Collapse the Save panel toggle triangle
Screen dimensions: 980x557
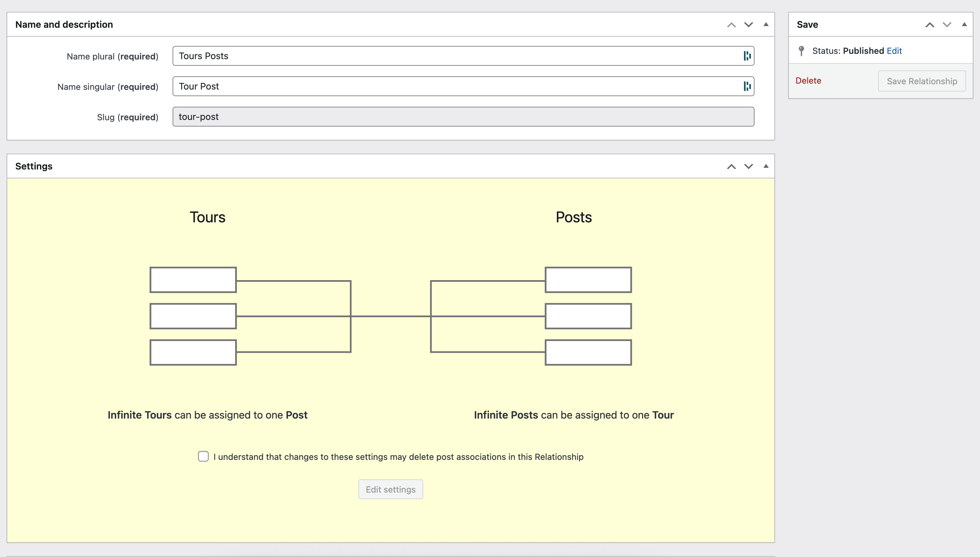[x=964, y=24]
